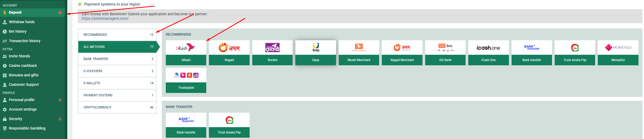The height and width of the screenshot is (139, 644).
Task: Click the green bKash button
Action: pyautogui.click(x=186, y=60)
